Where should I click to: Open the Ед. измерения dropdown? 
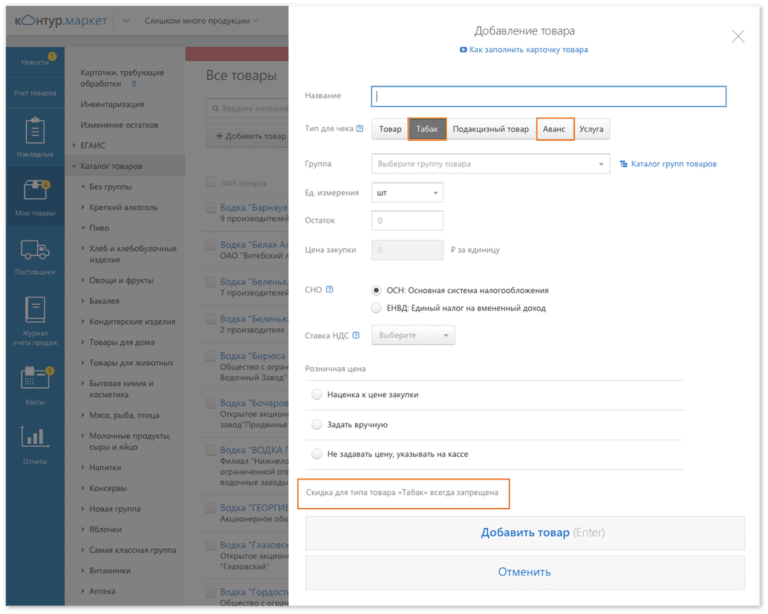pos(407,192)
